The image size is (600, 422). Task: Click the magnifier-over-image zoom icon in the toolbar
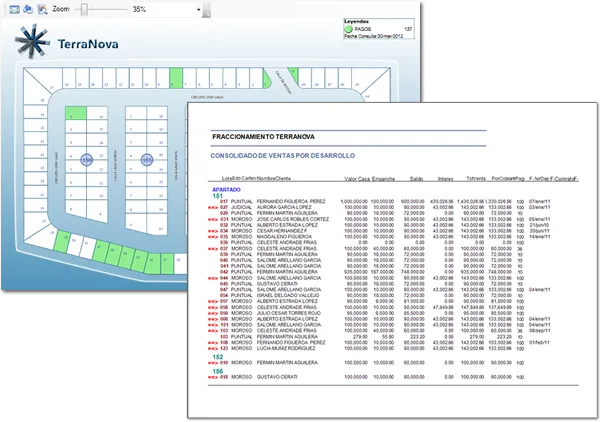pos(42,9)
